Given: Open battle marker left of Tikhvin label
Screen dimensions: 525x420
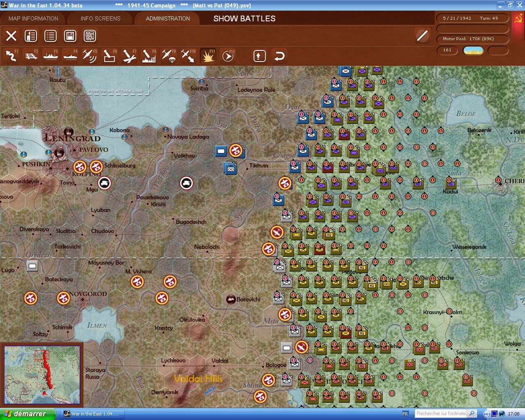Looking at the screenshot, I should (236, 151).
